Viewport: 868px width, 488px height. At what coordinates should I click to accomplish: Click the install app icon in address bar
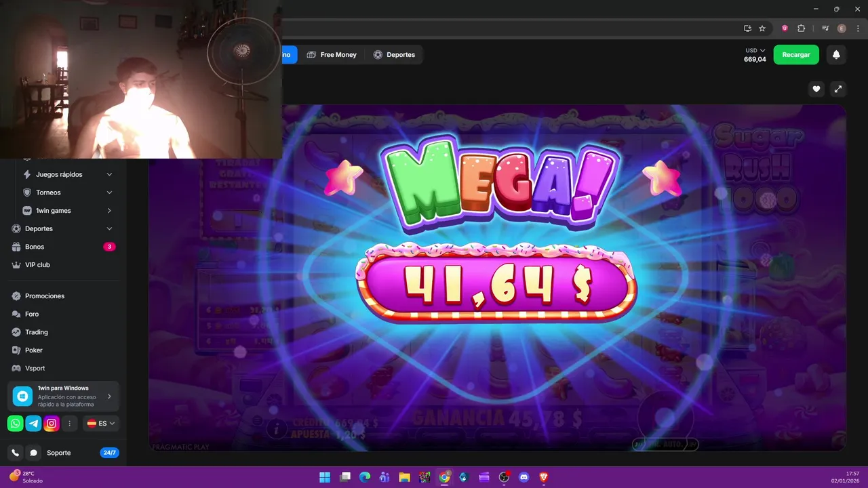[747, 28]
